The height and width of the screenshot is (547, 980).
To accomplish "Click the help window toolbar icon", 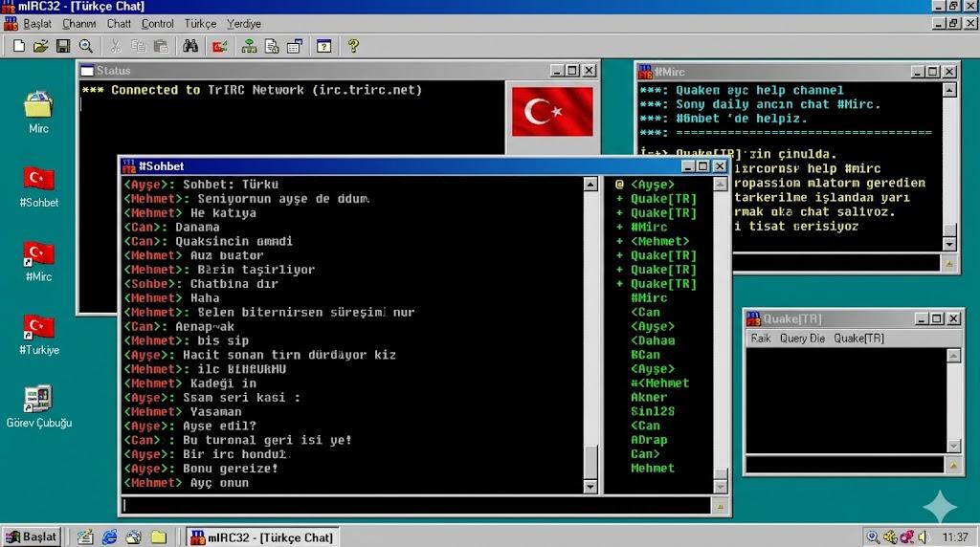I will tap(323, 46).
